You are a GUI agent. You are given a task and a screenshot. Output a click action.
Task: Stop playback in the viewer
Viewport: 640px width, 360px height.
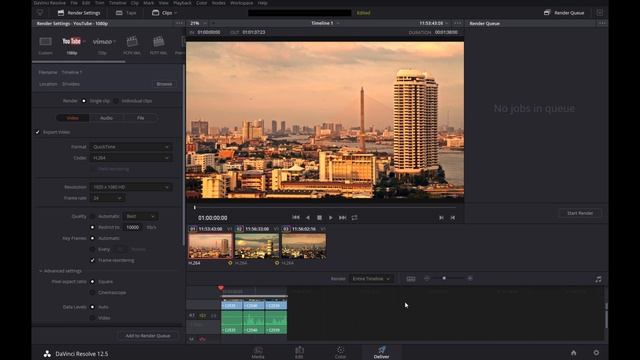319,218
